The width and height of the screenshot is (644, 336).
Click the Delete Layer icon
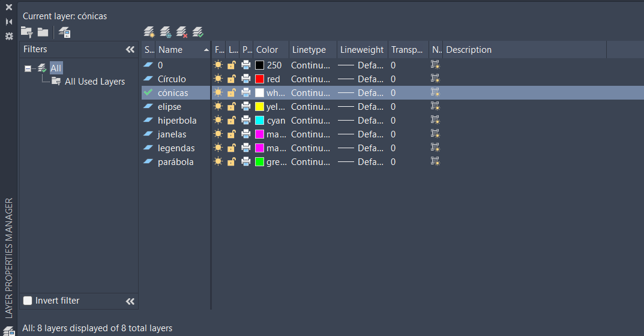click(x=182, y=32)
